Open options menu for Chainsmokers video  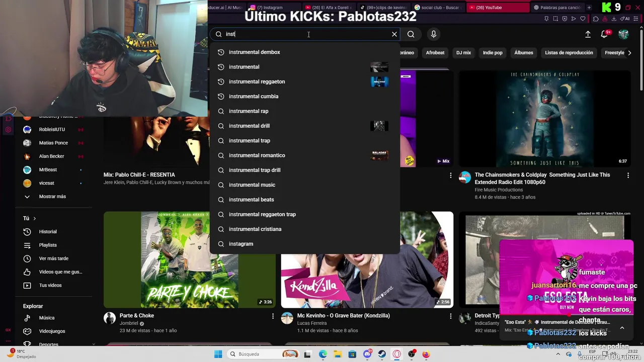pos(628,175)
